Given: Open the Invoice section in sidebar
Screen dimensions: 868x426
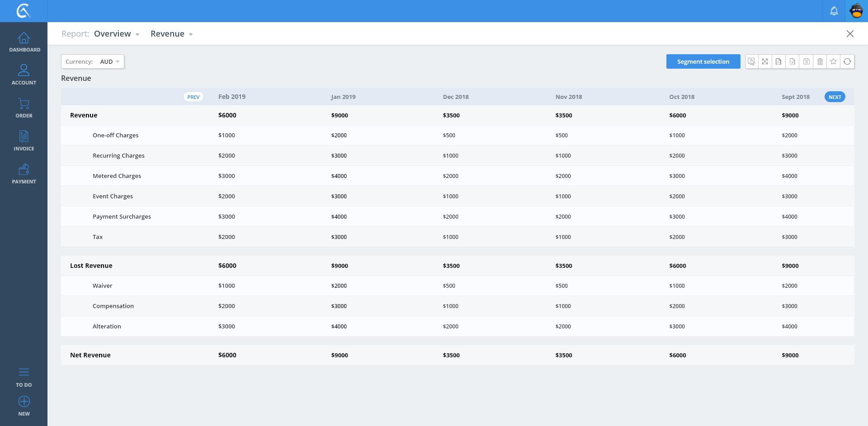Looking at the screenshot, I should pyautogui.click(x=24, y=140).
